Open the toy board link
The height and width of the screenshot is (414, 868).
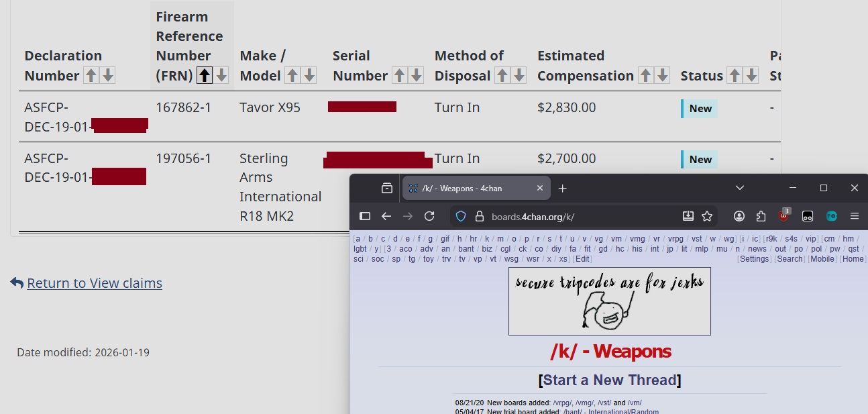[x=428, y=259]
